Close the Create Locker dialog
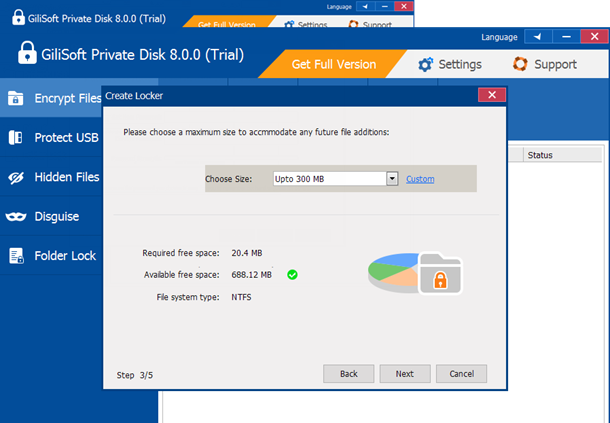 492,95
